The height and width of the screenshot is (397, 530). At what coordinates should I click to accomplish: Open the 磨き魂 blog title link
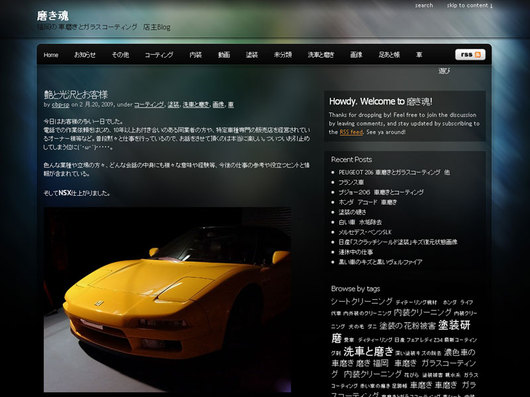tap(53, 16)
